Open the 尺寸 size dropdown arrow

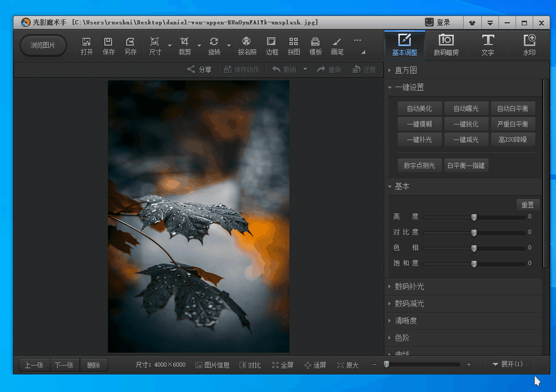click(x=170, y=46)
